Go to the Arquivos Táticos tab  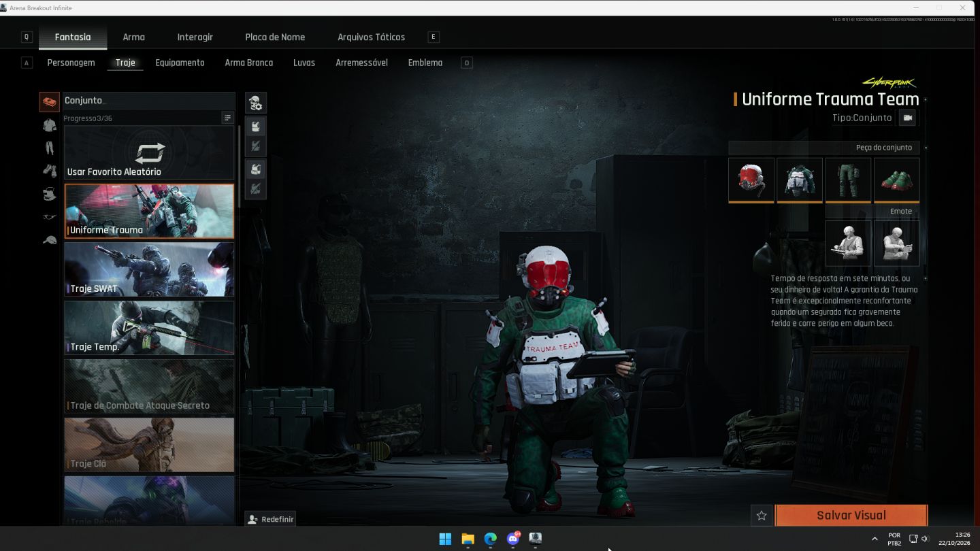click(372, 37)
